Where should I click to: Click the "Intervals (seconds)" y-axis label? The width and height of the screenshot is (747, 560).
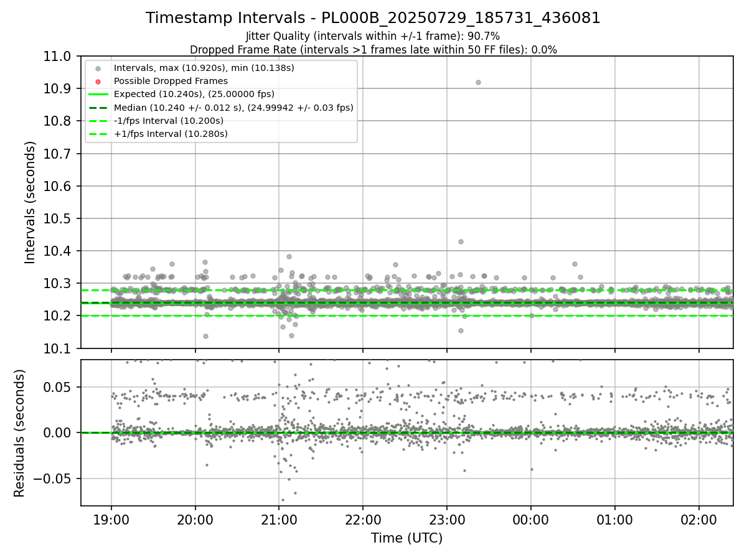click(31, 202)
